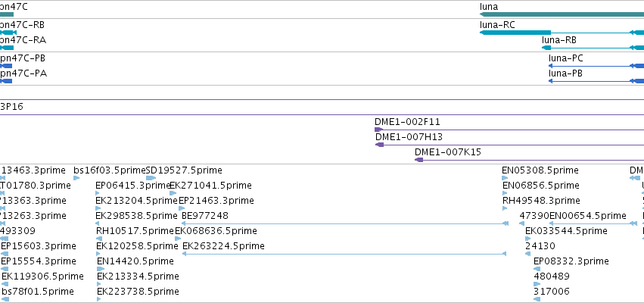Click the EN00654.5prime EST span
This screenshot has height=303, width=644.
pos(593,223)
